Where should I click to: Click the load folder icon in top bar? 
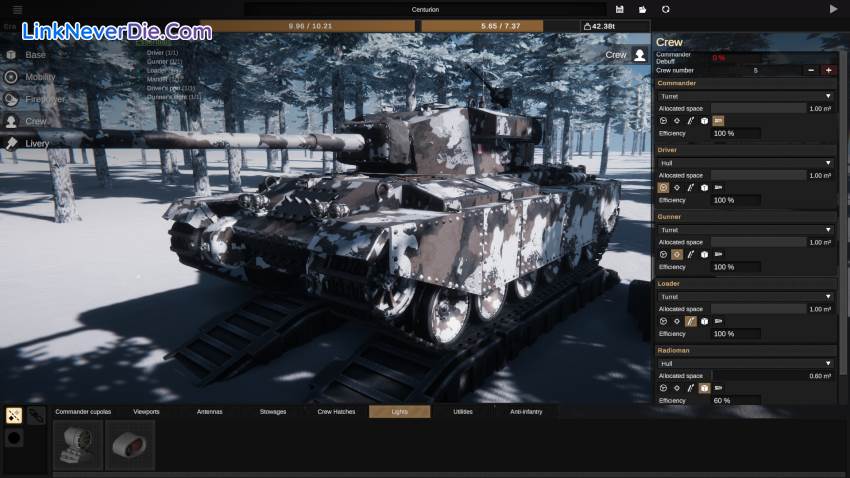point(643,9)
